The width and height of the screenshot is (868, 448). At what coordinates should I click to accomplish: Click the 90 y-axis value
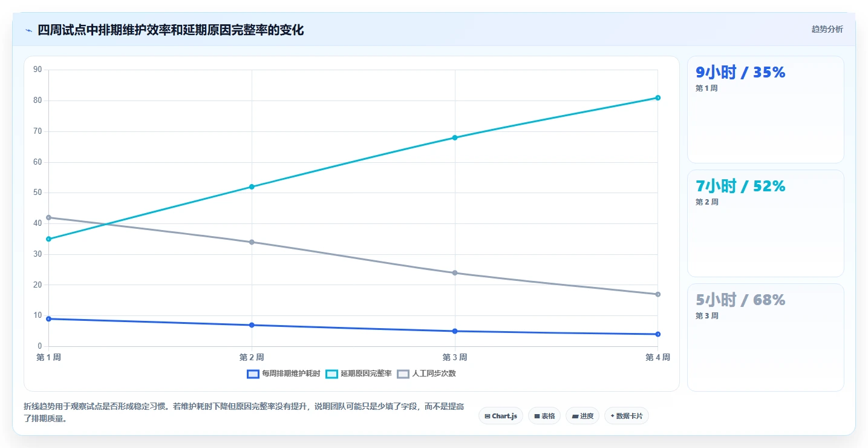coord(38,70)
